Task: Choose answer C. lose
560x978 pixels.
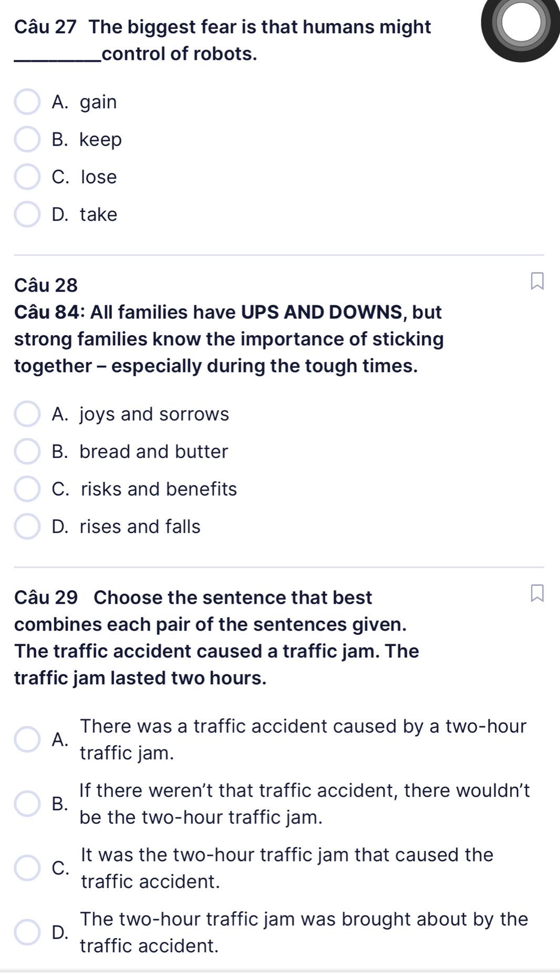Action: click(x=27, y=177)
